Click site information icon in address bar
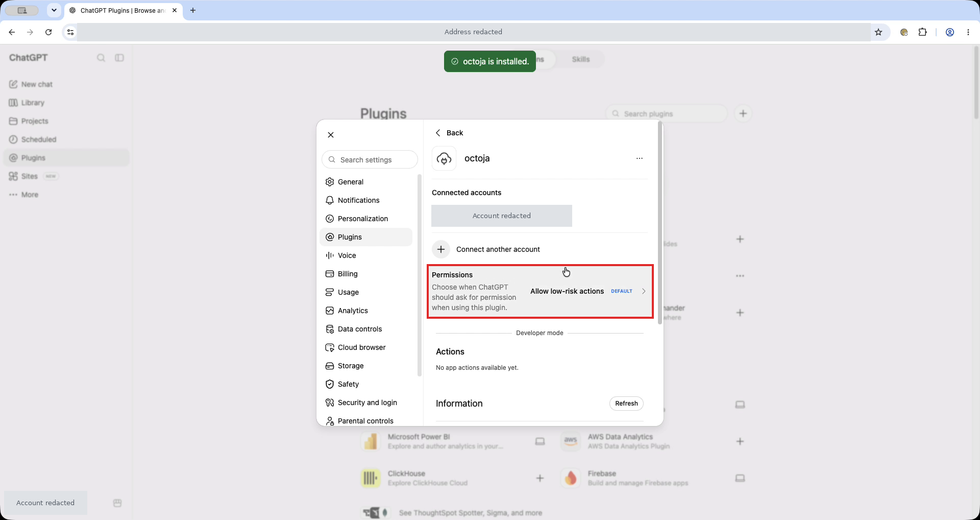 [x=70, y=32]
